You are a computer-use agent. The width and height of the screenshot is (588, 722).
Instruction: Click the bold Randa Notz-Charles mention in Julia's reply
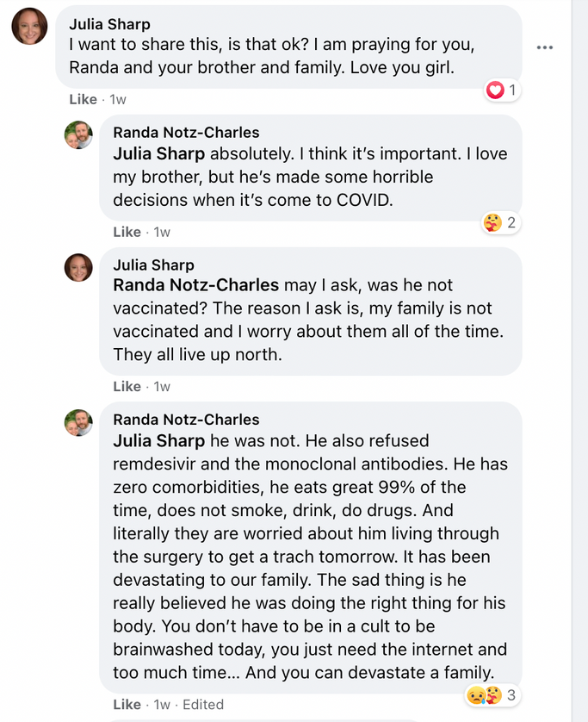[x=195, y=285]
